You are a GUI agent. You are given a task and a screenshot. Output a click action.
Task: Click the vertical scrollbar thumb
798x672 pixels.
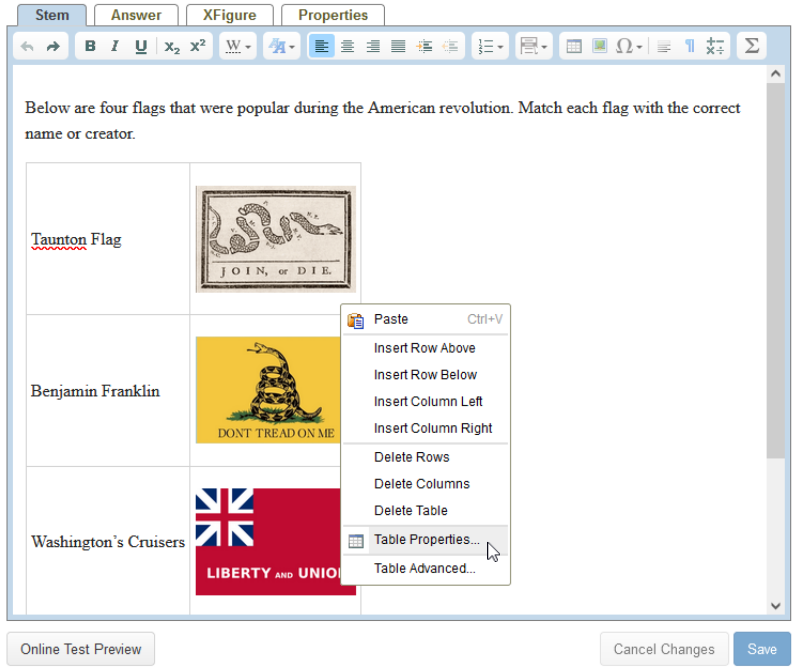pyautogui.click(x=775, y=270)
